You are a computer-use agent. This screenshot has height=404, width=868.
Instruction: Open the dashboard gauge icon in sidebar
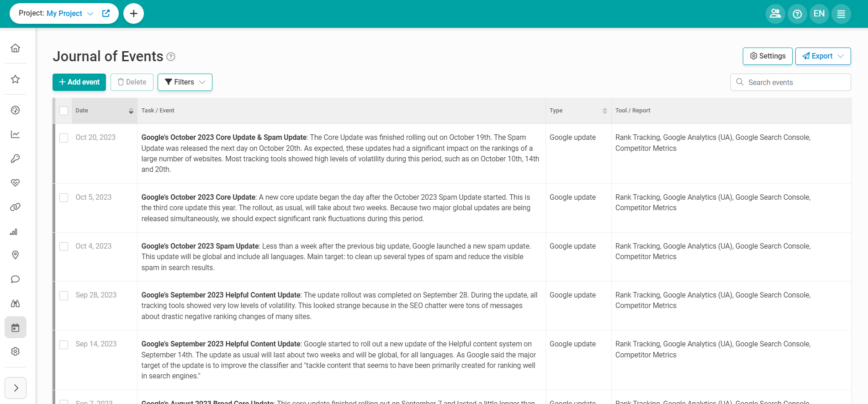tap(16, 110)
